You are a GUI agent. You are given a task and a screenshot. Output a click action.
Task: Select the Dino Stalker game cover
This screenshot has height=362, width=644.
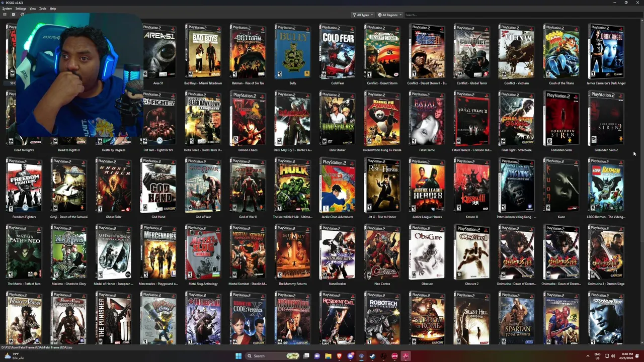point(338,119)
